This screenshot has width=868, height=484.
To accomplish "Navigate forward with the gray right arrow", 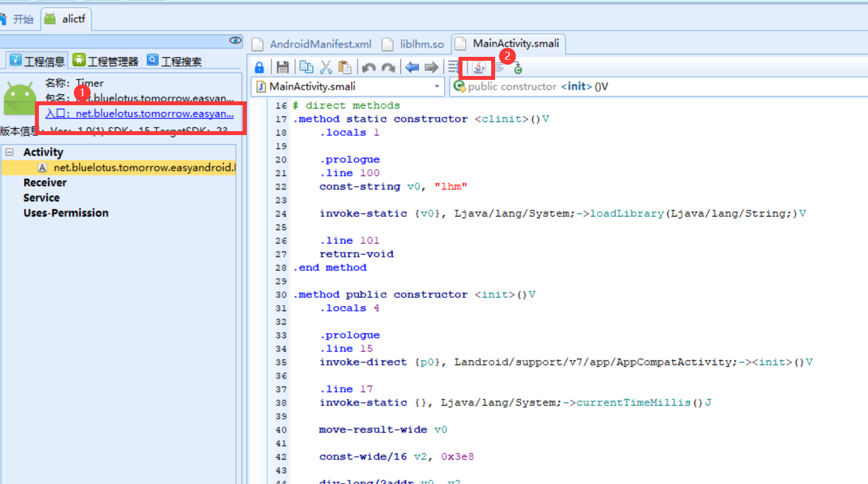I will pyautogui.click(x=431, y=68).
